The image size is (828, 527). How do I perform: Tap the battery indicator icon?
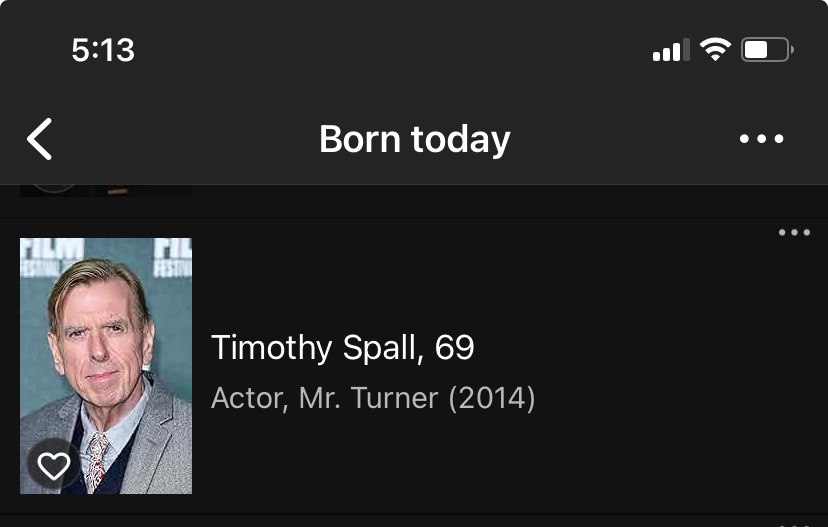[x=767, y=50]
